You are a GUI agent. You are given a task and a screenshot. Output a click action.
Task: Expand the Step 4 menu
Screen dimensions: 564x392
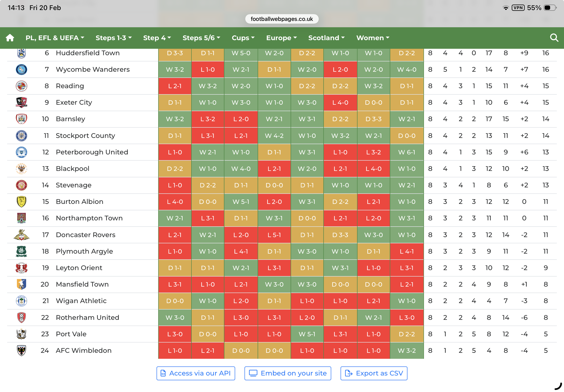coord(157,38)
